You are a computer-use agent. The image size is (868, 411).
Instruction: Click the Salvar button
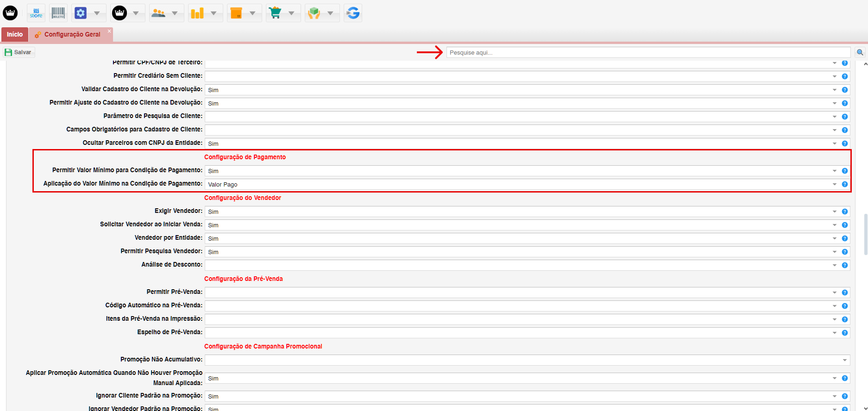(x=19, y=52)
